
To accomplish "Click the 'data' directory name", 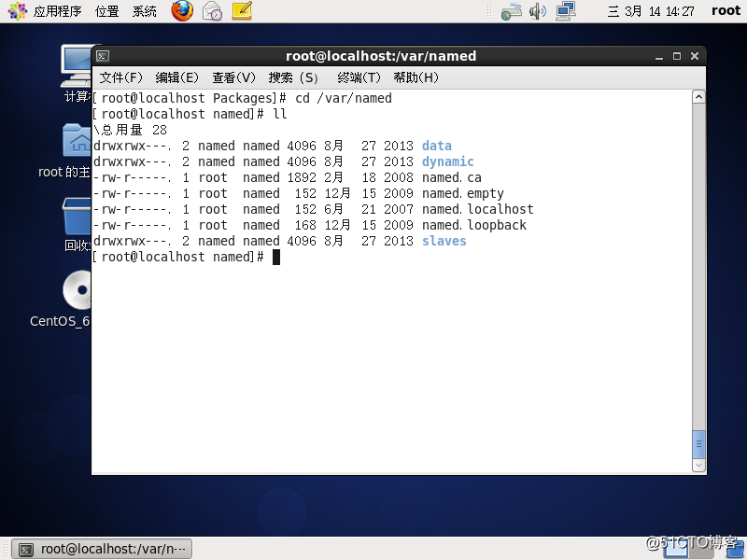I will tap(437, 146).
